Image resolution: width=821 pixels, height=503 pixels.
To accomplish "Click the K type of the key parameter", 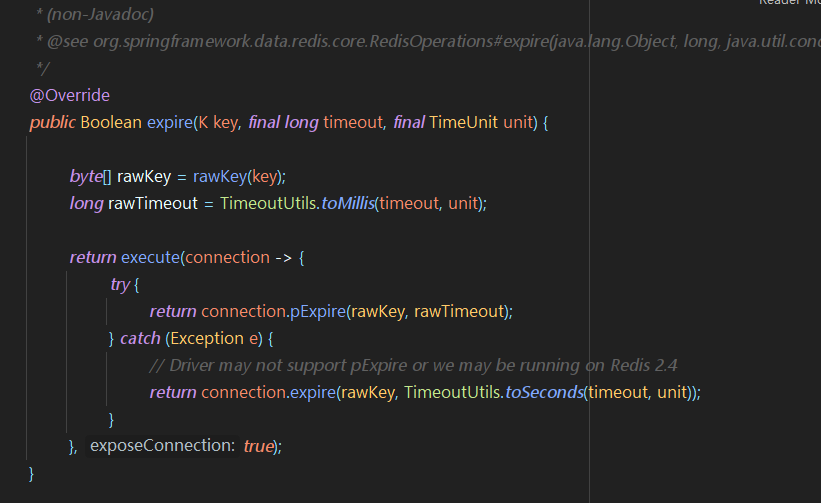I will 203,122.
